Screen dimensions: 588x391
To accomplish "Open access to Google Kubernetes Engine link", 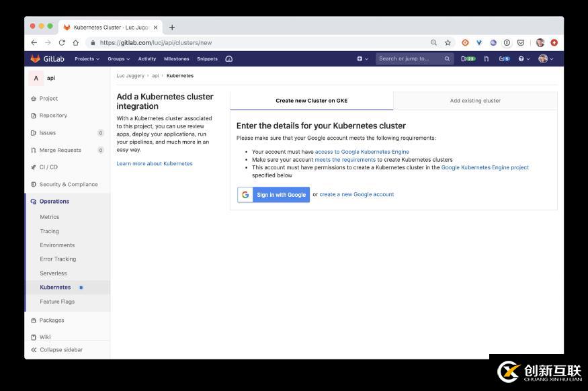I will click(362, 152).
